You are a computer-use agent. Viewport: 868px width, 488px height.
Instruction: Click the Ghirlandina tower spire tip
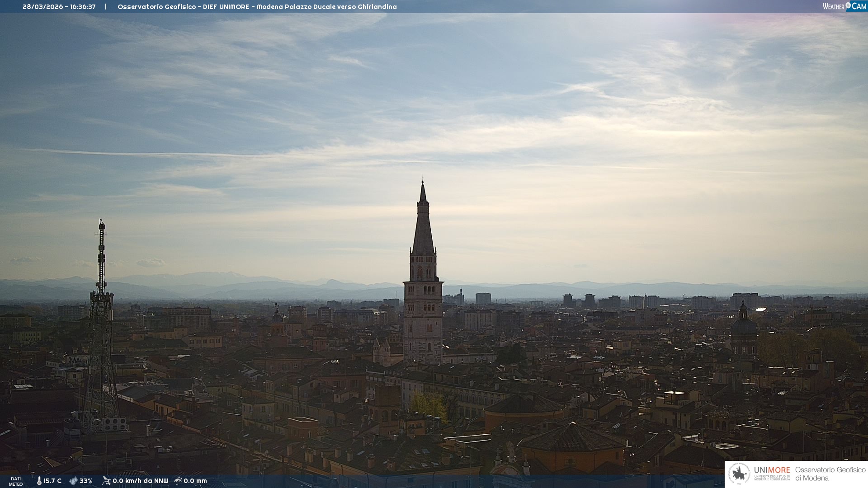coord(423,182)
